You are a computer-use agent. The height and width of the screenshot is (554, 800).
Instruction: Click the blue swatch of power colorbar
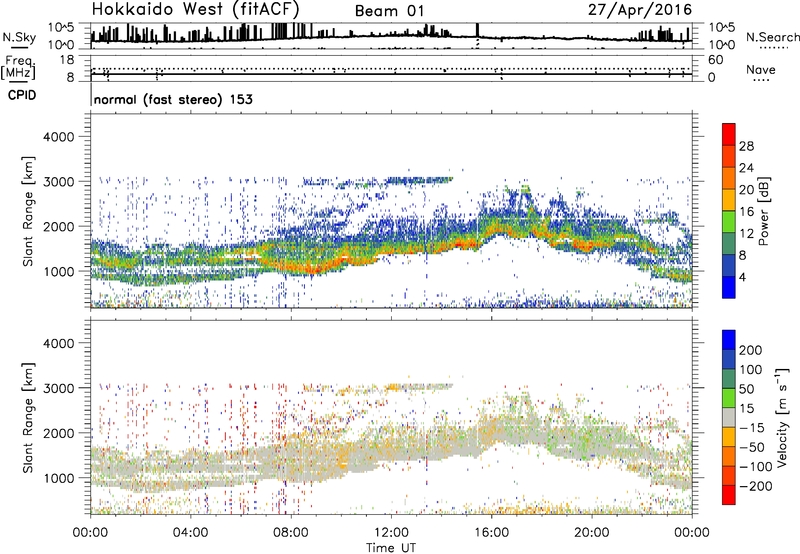click(x=729, y=287)
